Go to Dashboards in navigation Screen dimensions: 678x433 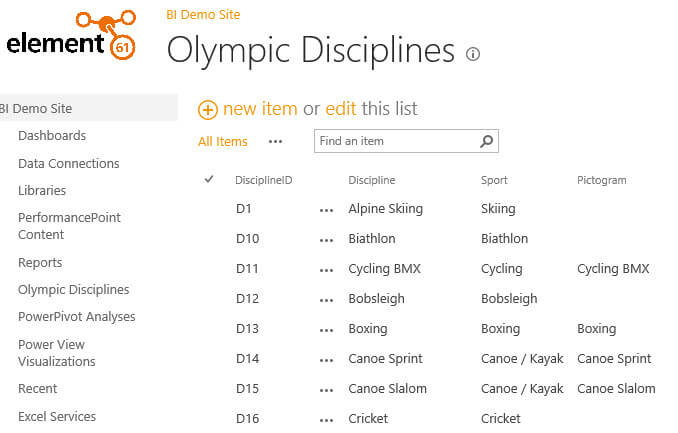tap(52, 135)
